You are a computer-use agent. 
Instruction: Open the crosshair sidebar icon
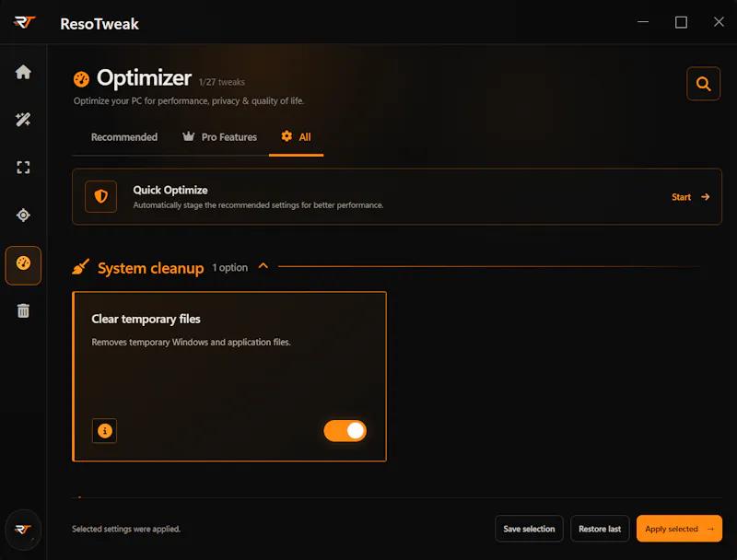click(x=23, y=216)
